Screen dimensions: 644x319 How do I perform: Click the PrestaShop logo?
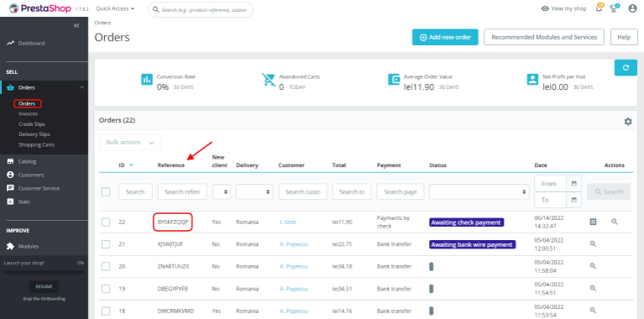[39, 8]
